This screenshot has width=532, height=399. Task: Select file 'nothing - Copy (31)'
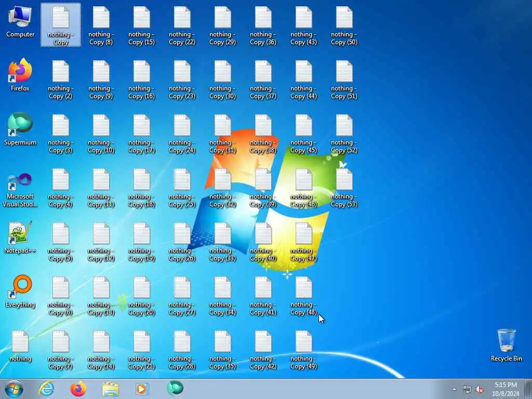click(222, 134)
